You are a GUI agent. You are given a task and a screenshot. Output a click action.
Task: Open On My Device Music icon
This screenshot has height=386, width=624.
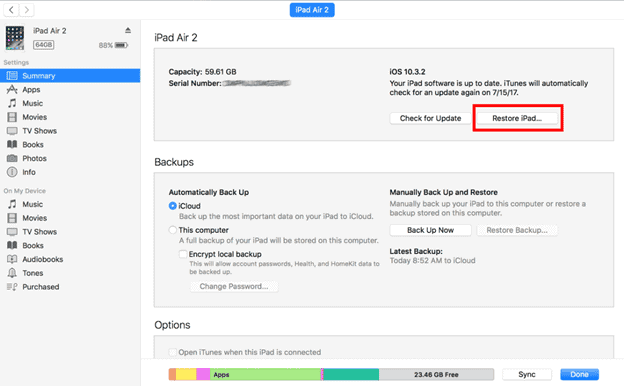click(x=12, y=204)
